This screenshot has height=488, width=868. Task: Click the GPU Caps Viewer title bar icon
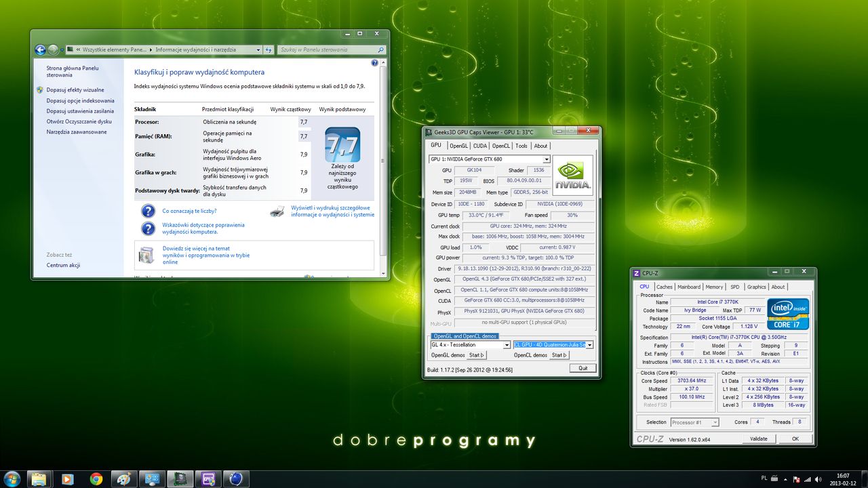429,131
